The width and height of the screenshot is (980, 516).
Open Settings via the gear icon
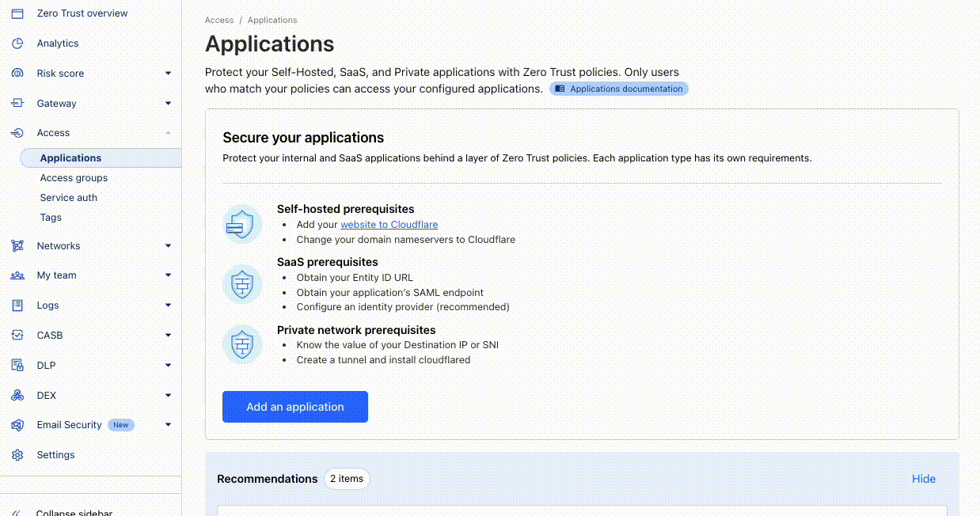pos(17,455)
